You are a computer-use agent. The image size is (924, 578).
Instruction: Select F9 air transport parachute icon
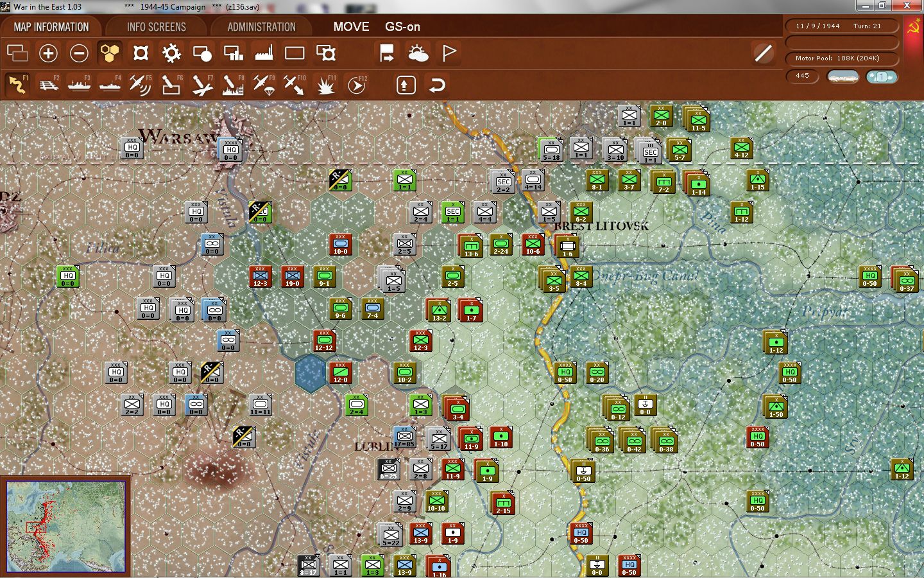264,85
